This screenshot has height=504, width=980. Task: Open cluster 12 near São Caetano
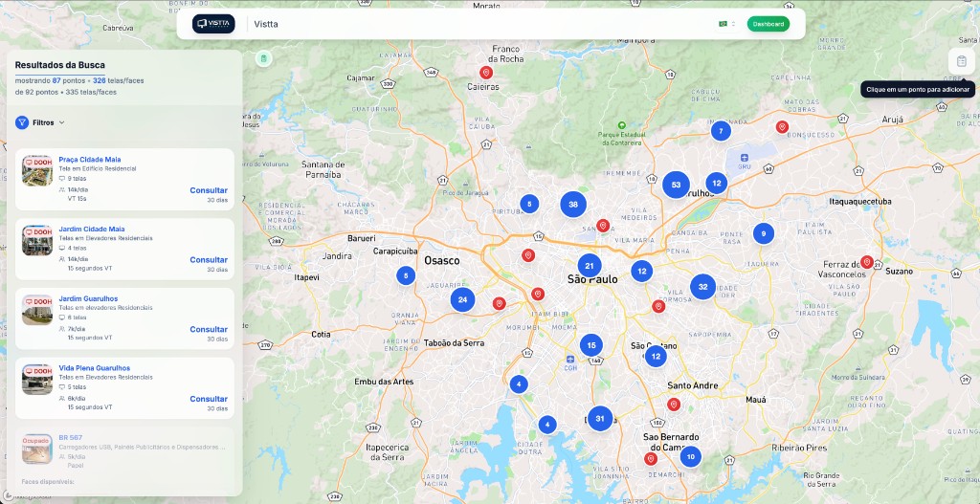tap(656, 357)
